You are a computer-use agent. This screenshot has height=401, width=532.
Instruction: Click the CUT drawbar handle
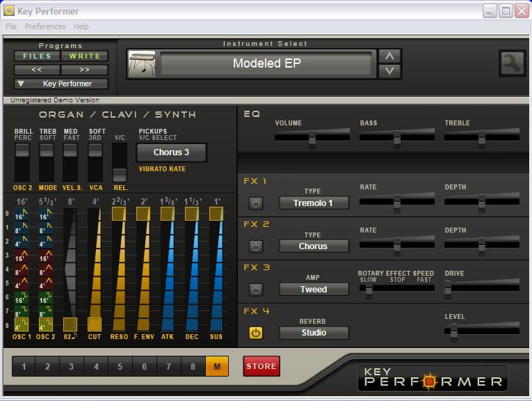pyautogui.click(x=95, y=324)
